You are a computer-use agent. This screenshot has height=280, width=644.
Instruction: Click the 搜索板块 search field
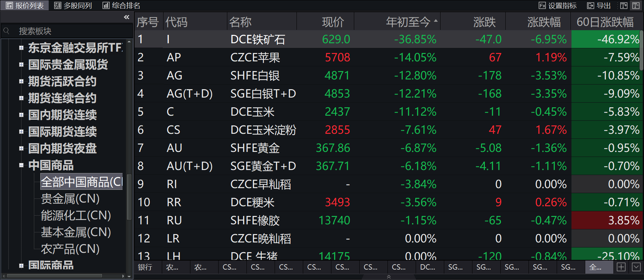[x=67, y=31]
